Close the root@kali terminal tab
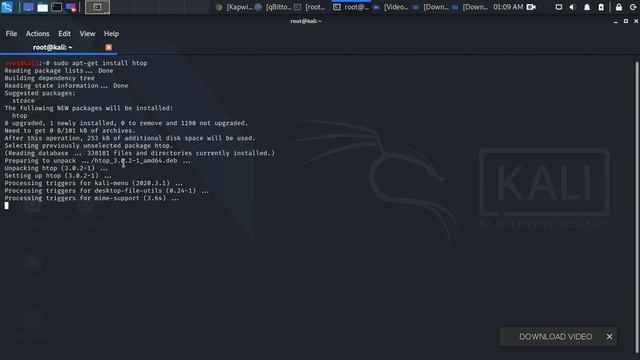Screen dimensions: 640x360 [109, 47]
